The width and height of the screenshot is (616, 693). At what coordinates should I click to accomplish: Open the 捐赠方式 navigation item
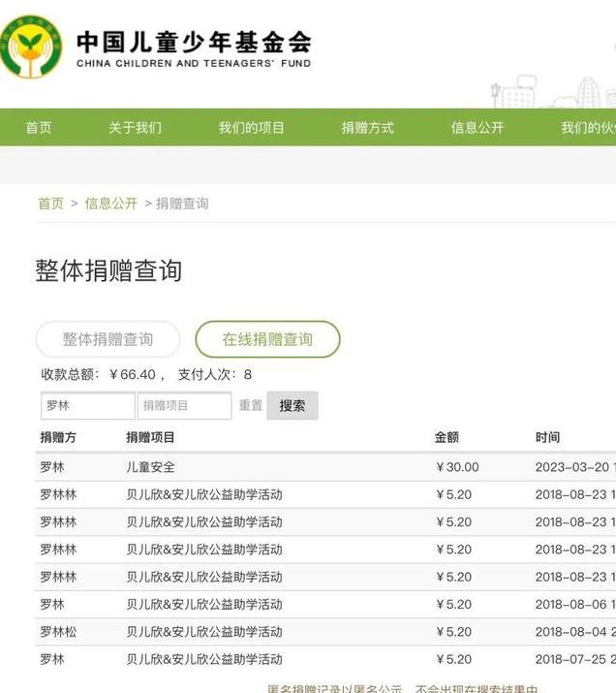367,128
